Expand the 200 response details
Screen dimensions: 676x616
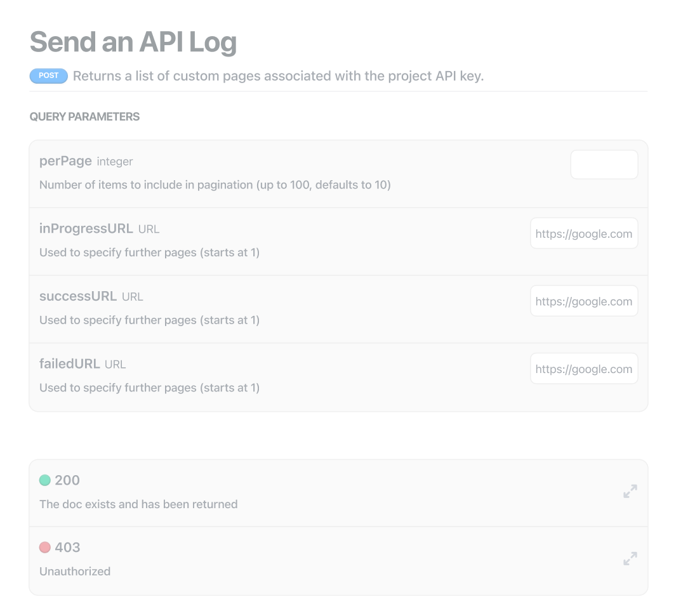coord(630,492)
